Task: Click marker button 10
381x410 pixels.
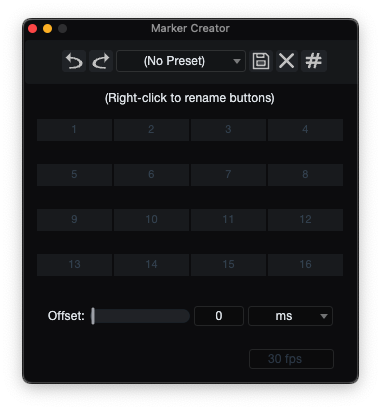Action: (151, 220)
